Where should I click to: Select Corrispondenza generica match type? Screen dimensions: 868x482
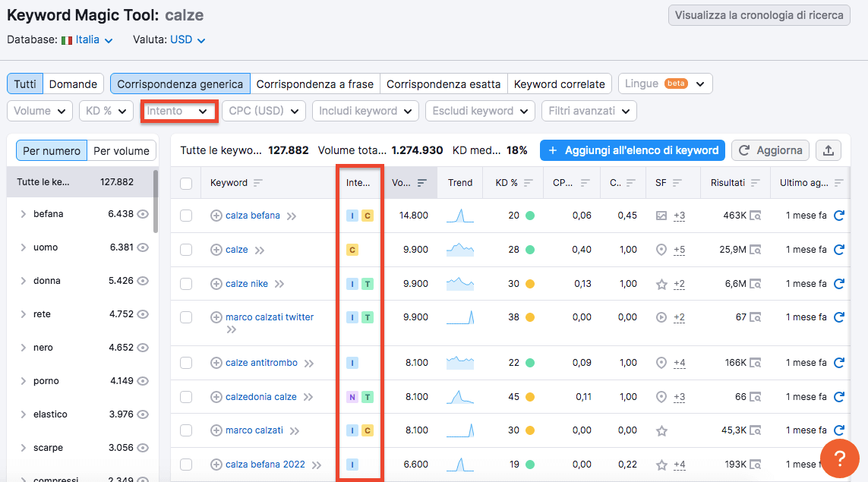click(180, 84)
